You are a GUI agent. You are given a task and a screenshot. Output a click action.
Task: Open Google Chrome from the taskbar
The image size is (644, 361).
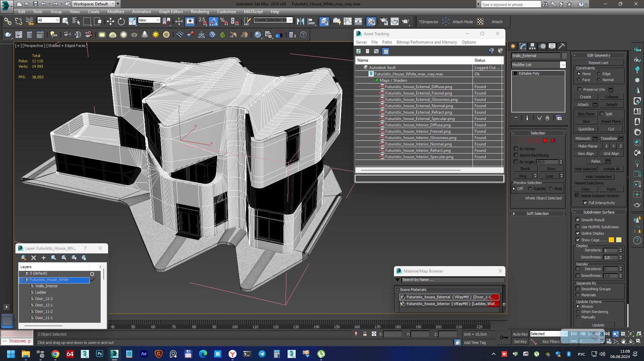55,354
